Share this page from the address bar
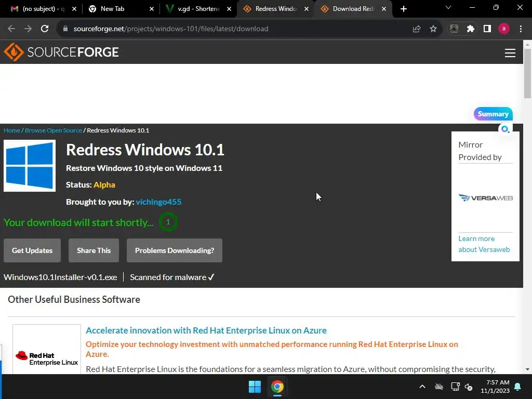This screenshot has height=399, width=532. click(x=417, y=29)
